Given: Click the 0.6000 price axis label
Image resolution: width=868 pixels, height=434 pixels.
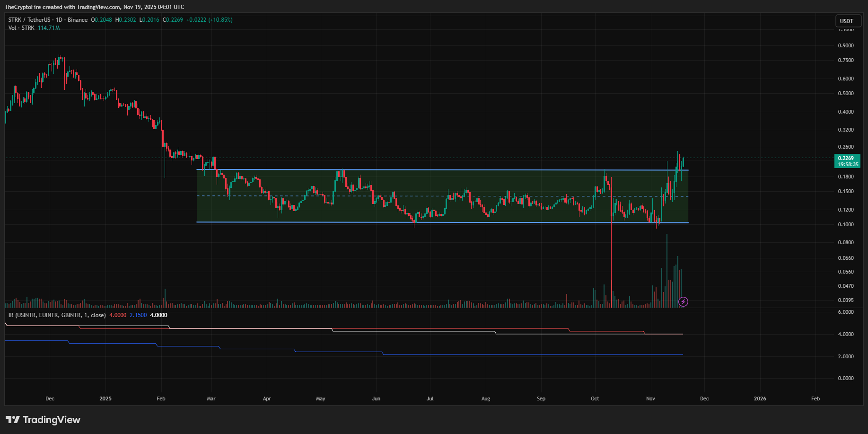Looking at the screenshot, I should tap(846, 79).
